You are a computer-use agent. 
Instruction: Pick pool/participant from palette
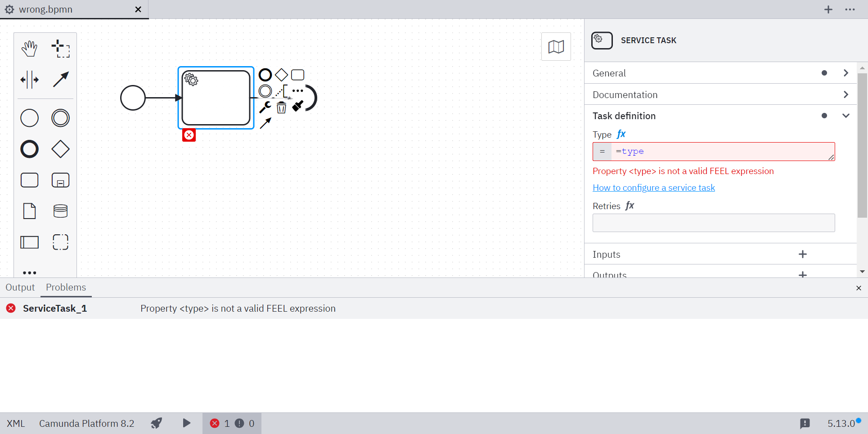pos(30,242)
